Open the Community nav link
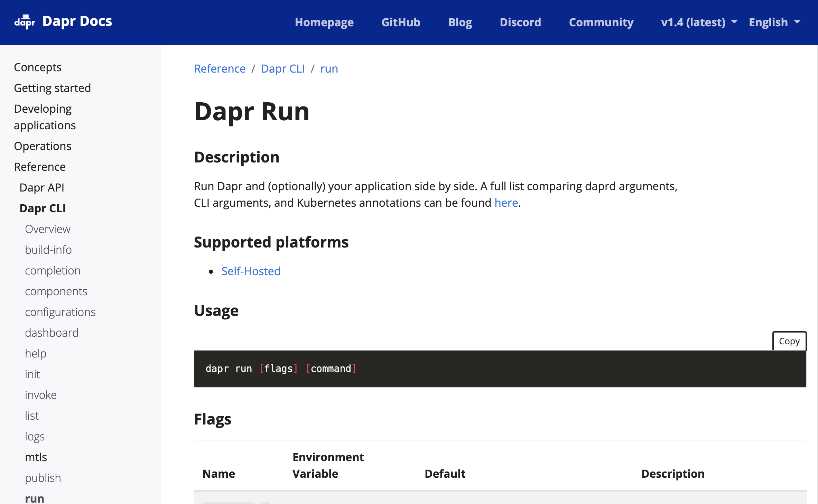The height and width of the screenshot is (504, 818). 601,22
